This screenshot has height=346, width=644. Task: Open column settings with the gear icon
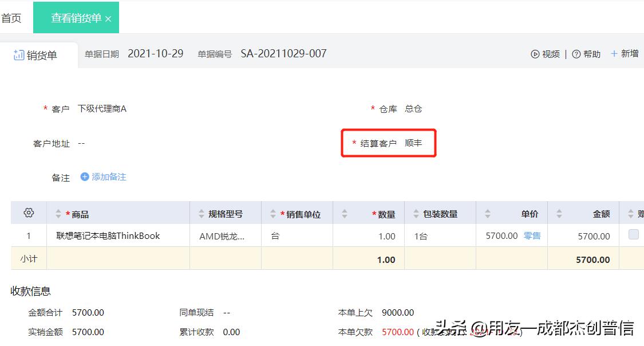coord(29,212)
